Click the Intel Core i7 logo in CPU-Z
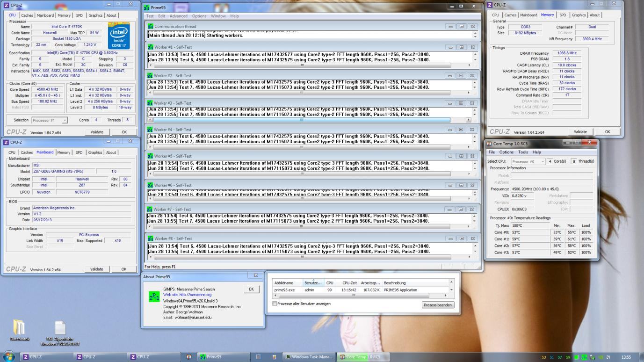This screenshot has height=362, width=644. coord(119,37)
